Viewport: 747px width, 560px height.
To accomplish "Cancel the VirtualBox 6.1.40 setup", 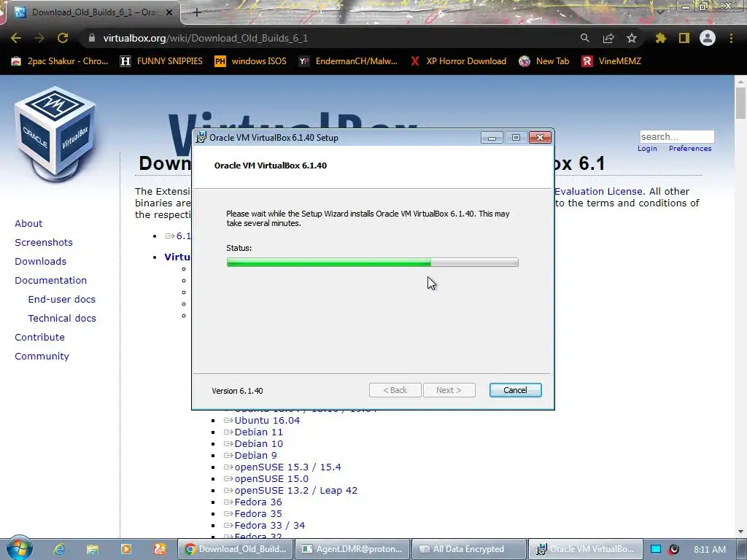I will click(516, 390).
